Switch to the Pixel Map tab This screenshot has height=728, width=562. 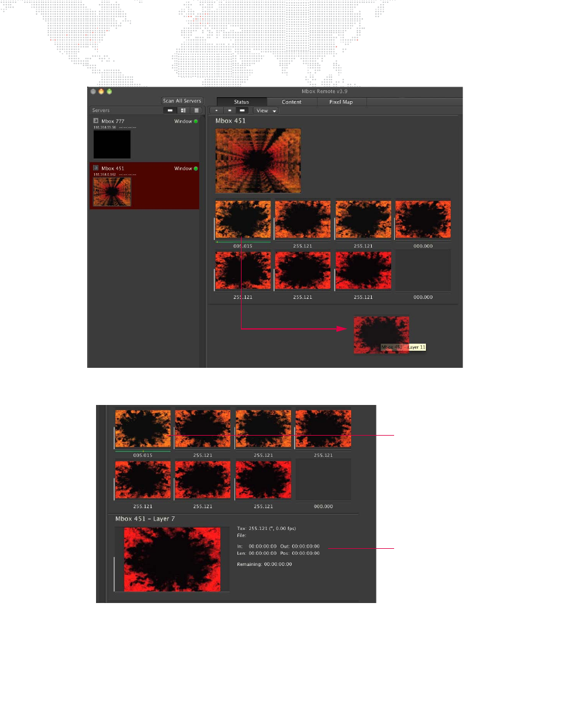[x=341, y=102]
